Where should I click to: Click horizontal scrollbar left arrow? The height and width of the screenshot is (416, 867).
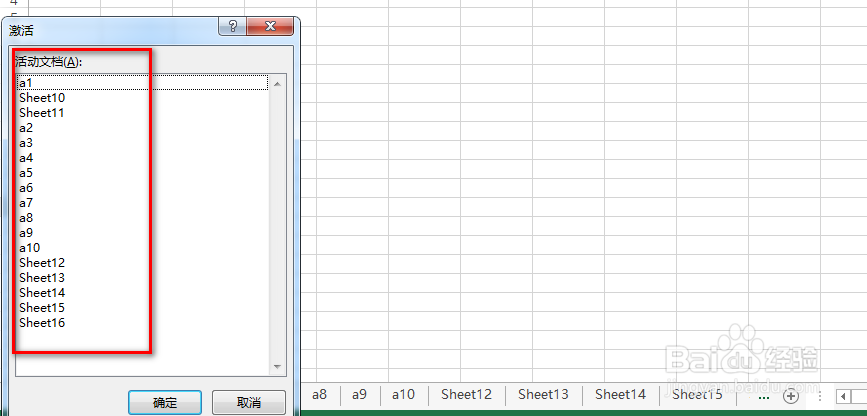[844, 396]
